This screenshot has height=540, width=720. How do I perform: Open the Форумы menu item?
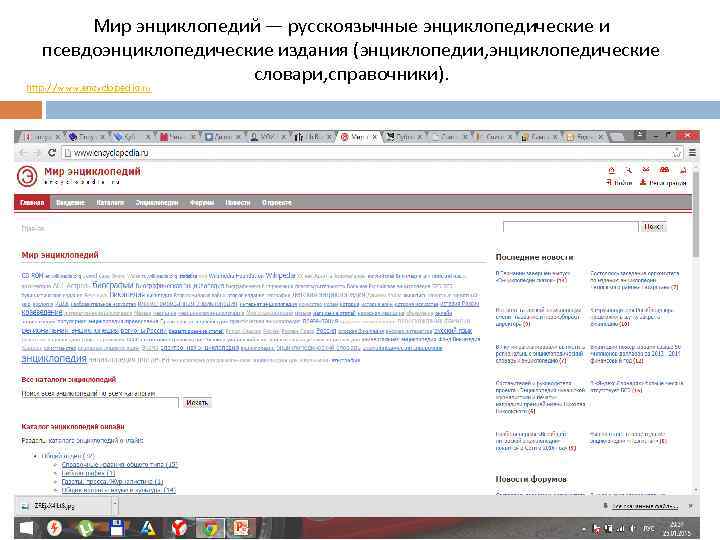202,202
